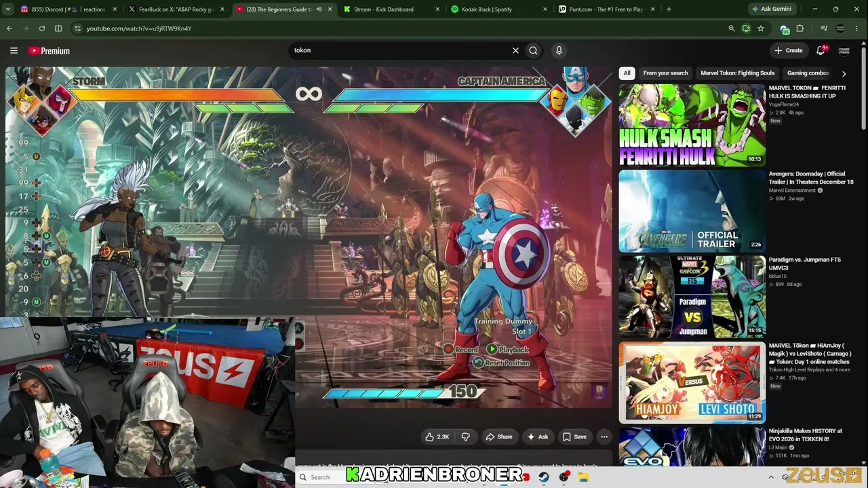Image resolution: width=868 pixels, height=488 pixels.
Task: Clear the YouTube search text
Action: click(x=515, y=50)
